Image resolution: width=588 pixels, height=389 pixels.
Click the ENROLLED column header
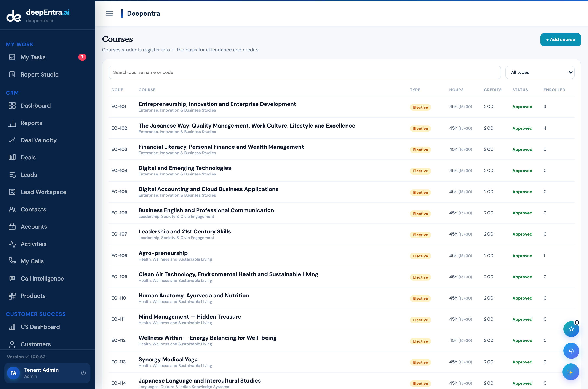(x=554, y=90)
